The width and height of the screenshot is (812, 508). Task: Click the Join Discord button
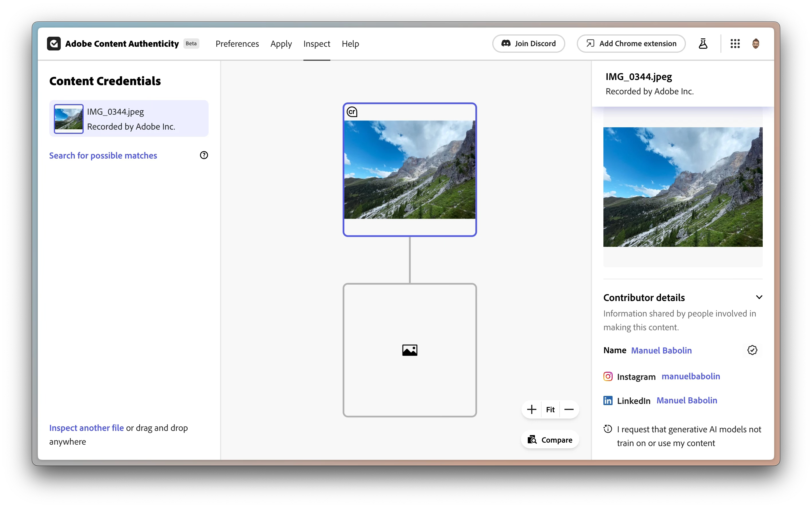point(529,44)
